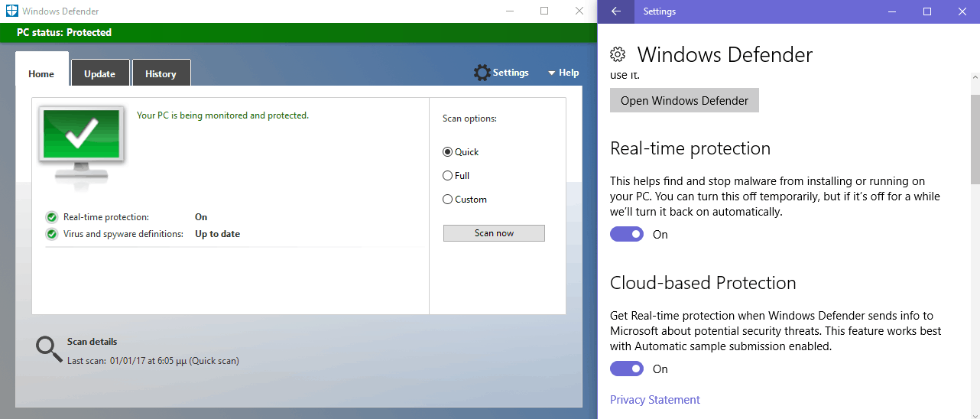
Task: Click 'Your PC is being monitored' message
Action: pos(222,115)
